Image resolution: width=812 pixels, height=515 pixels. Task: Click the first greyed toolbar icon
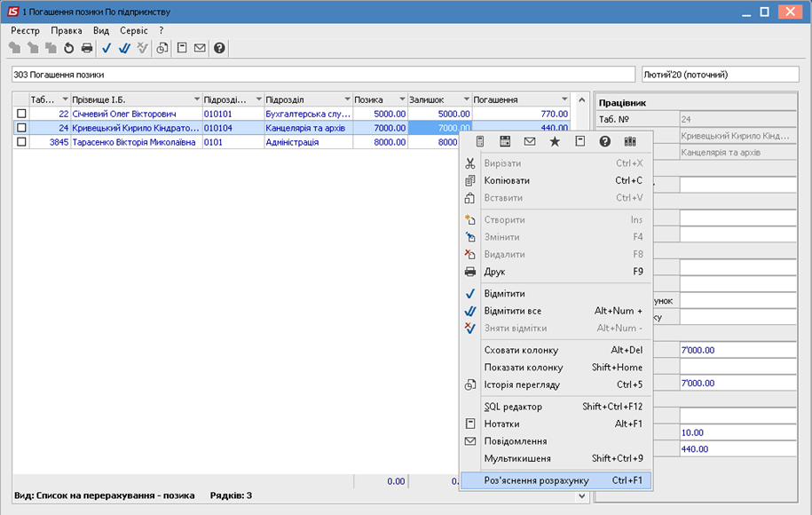(x=15, y=48)
